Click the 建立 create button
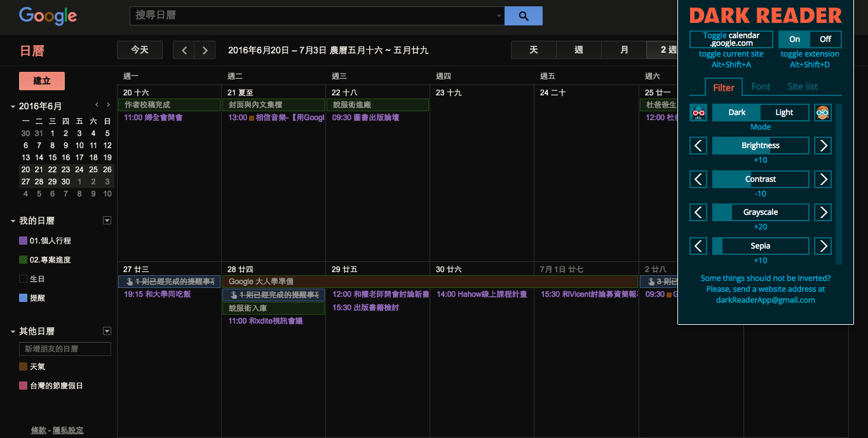Image resolution: width=868 pixels, height=438 pixels. pyautogui.click(x=42, y=81)
